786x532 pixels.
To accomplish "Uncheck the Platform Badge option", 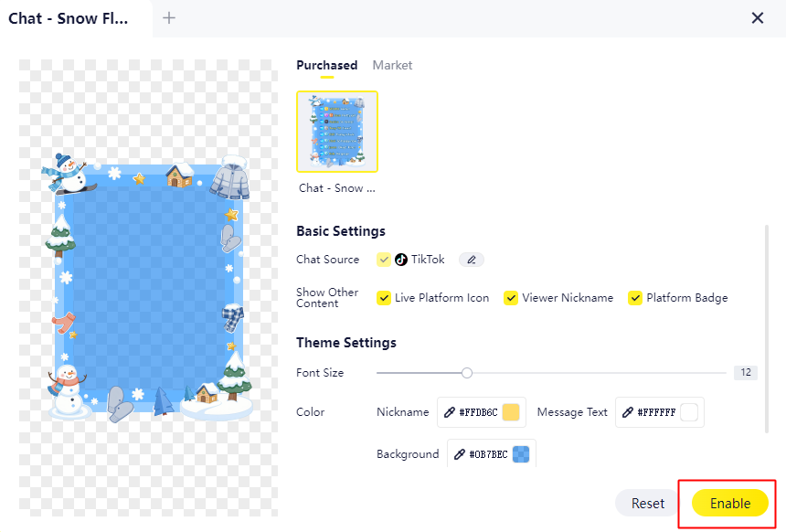I will (x=635, y=298).
